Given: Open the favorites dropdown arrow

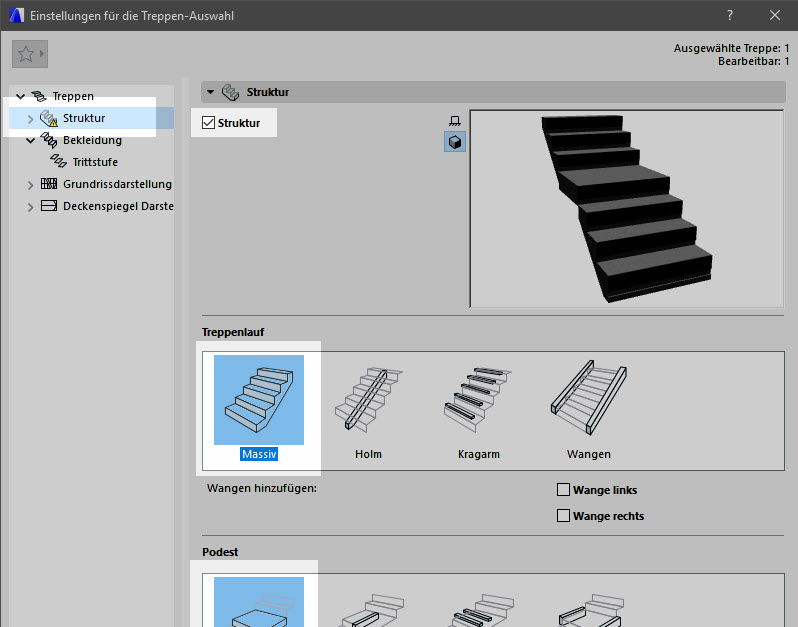Looking at the screenshot, I should (x=42, y=53).
